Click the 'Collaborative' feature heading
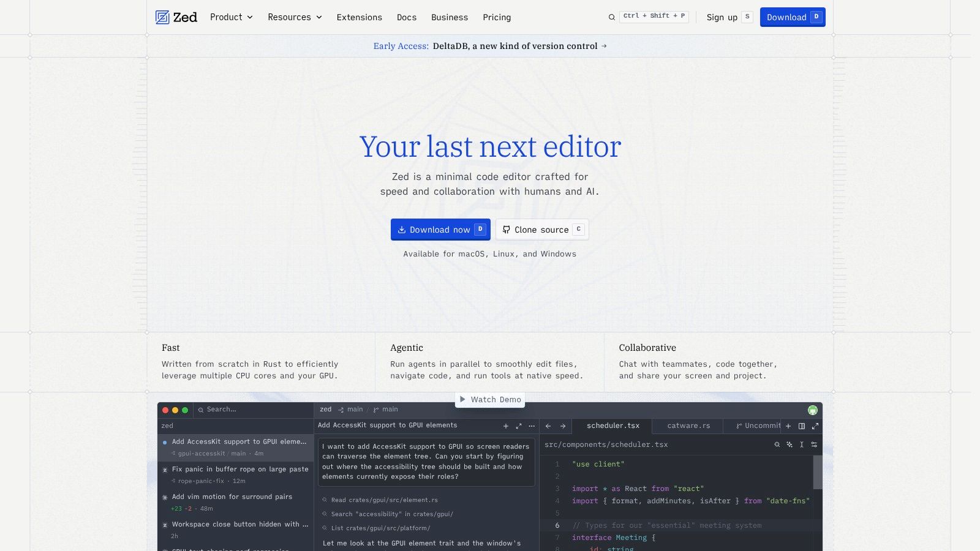This screenshot has height=551, width=980. click(x=647, y=348)
